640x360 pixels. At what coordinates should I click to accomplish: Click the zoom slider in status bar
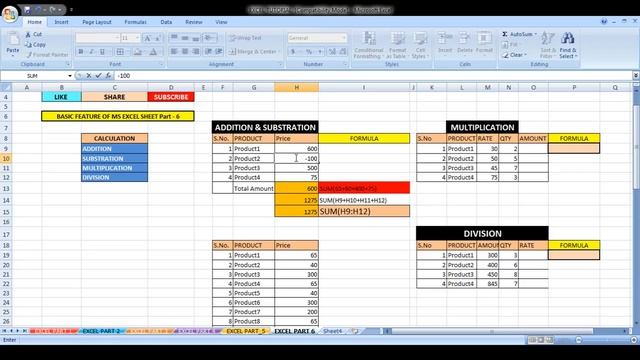[606, 340]
